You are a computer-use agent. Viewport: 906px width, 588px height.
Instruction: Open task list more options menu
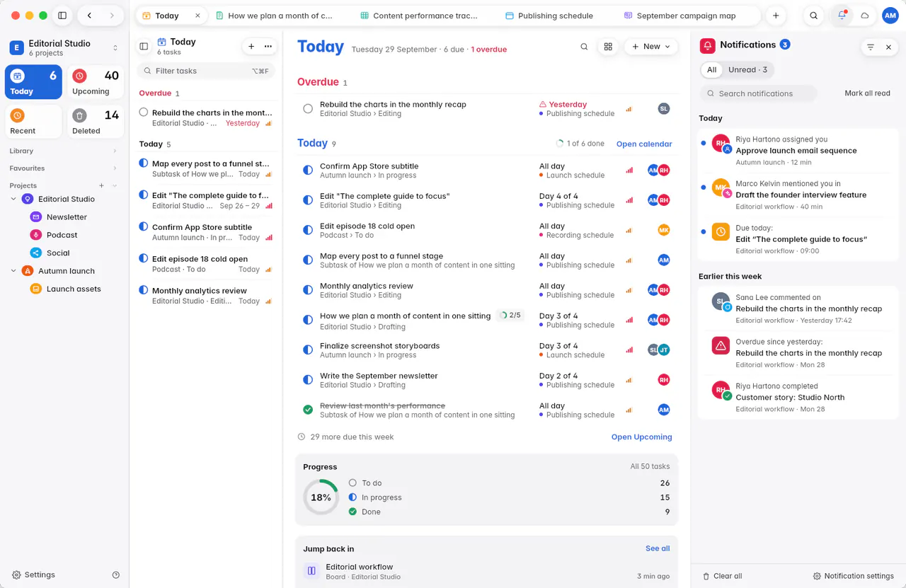pyautogui.click(x=268, y=46)
